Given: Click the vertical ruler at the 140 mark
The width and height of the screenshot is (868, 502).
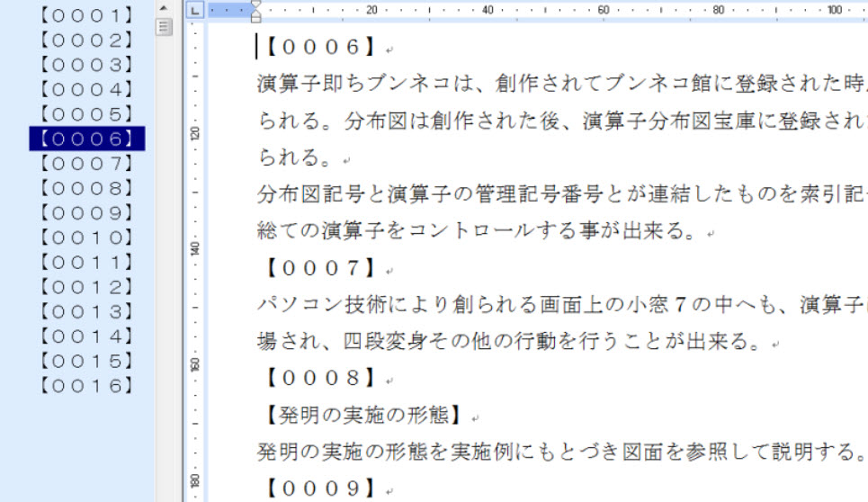Looking at the screenshot, I should tap(194, 249).
